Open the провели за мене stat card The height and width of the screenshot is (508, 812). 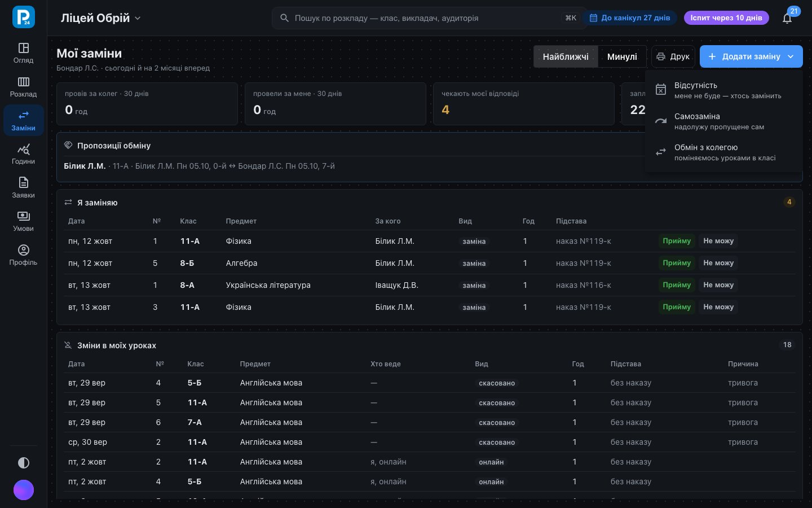tap(335, 104)
